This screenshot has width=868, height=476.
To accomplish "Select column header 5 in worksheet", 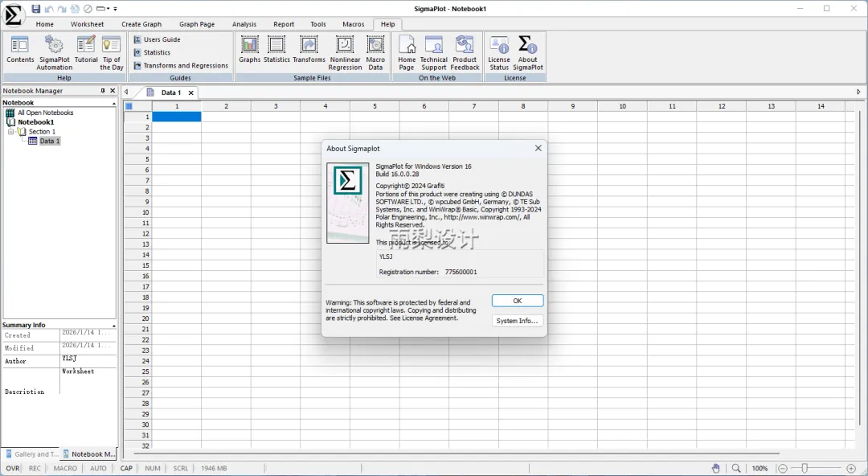I will pos(375,106).
